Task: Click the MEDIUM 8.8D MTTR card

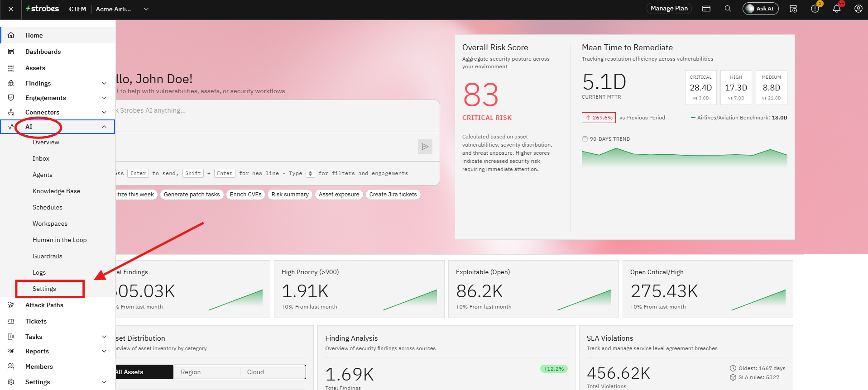Action: coord(772,88)
